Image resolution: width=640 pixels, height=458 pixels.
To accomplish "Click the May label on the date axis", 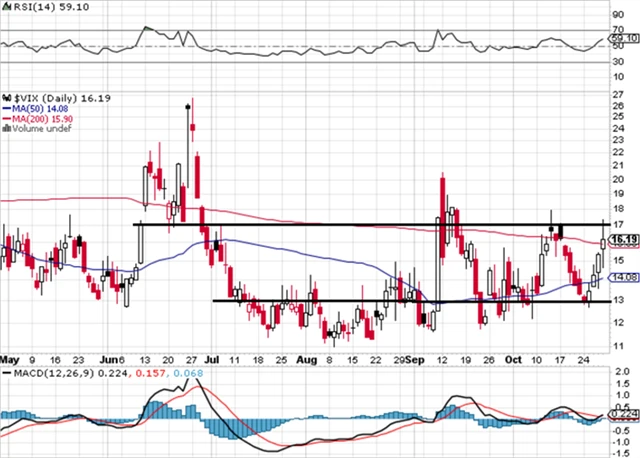I will (x=10, y=358).
